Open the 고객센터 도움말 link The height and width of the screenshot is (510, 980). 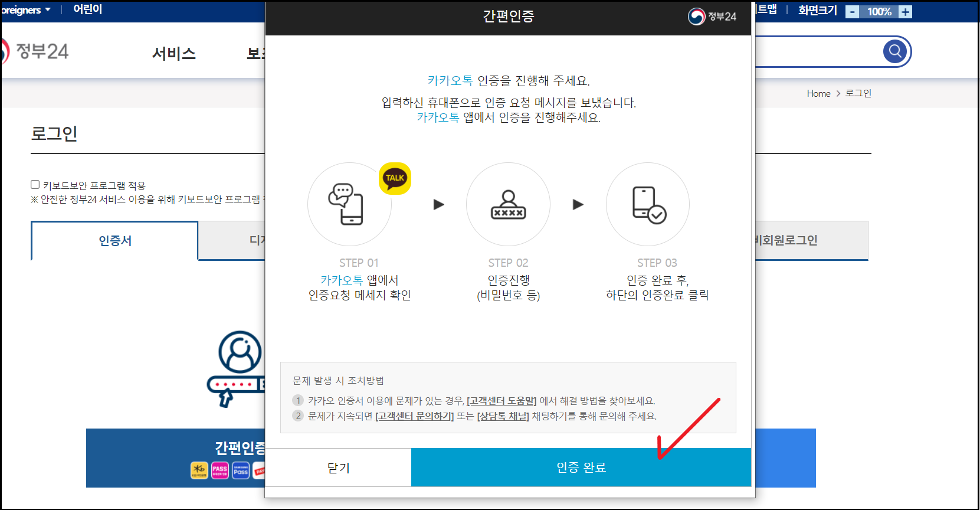pos(502,401)
